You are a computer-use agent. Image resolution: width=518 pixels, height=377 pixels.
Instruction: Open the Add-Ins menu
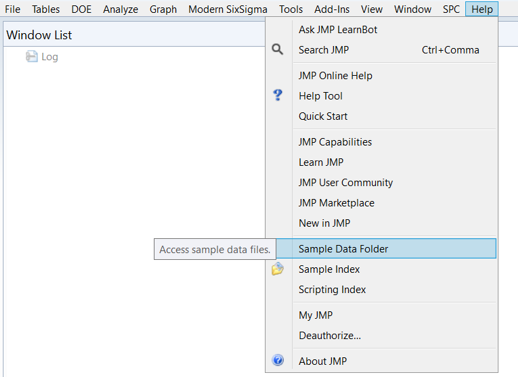pyautogui.click(x=332, y=9)
